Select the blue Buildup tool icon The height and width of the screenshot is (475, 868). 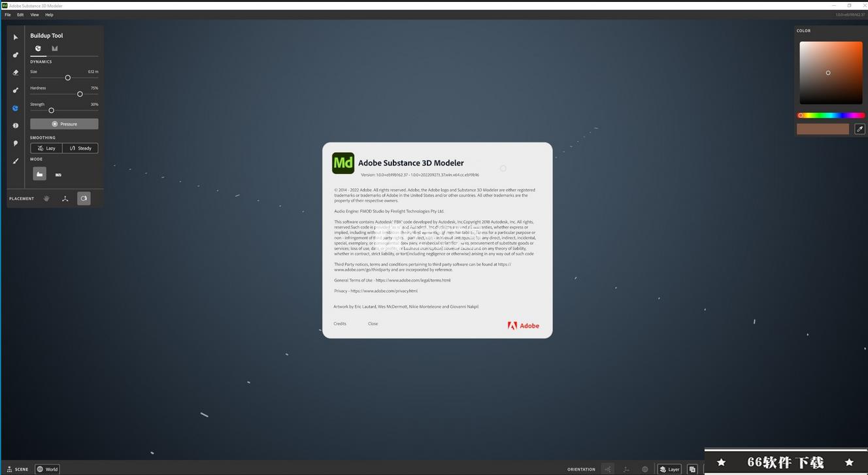click(x=16, y=108)
